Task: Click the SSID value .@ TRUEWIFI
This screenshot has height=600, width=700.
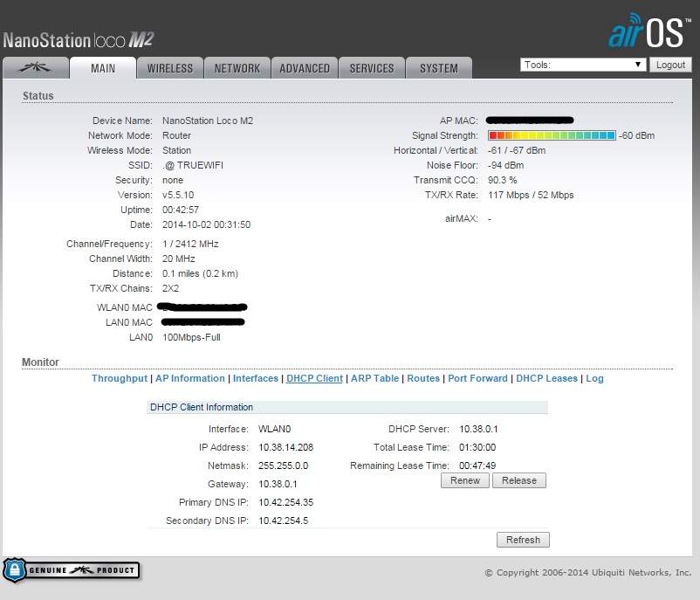Action: [193, 165]
